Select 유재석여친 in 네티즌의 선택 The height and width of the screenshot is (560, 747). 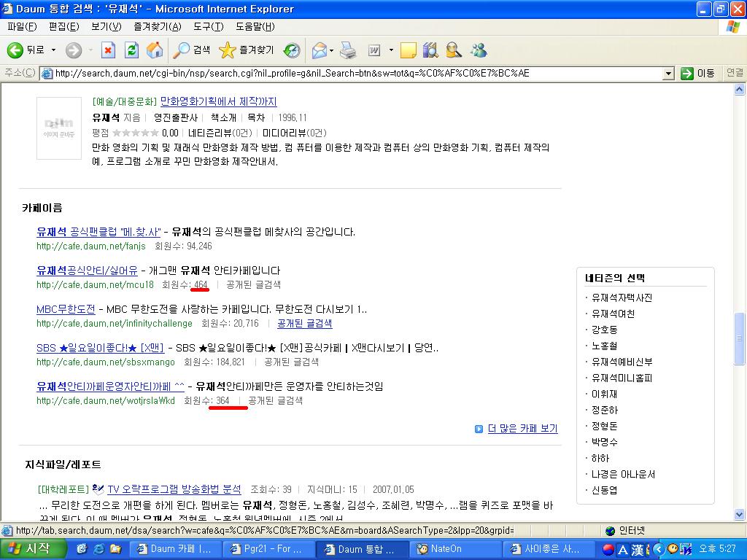coord(613,314)
